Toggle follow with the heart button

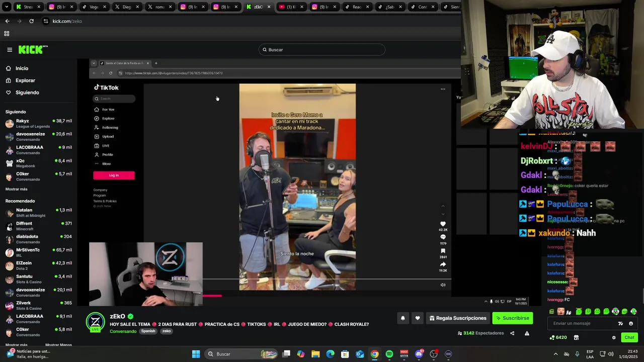417,318
